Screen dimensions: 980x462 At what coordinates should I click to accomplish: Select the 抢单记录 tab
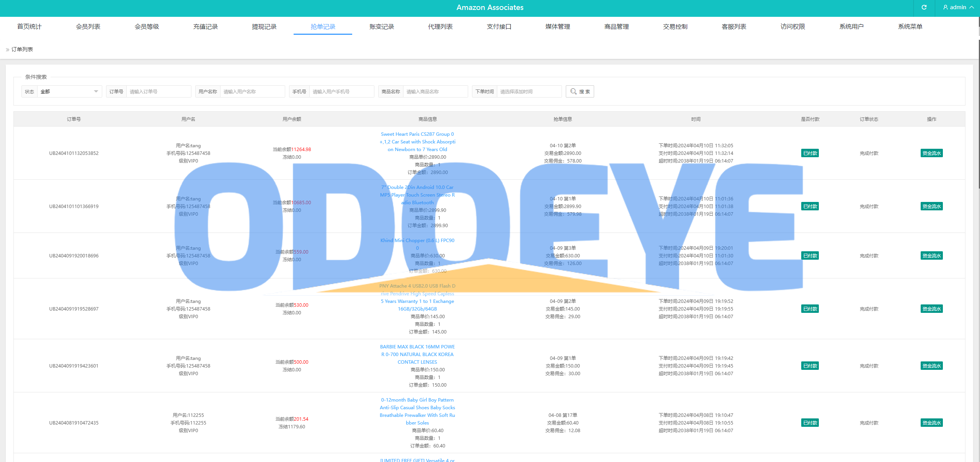pos(323,26)
